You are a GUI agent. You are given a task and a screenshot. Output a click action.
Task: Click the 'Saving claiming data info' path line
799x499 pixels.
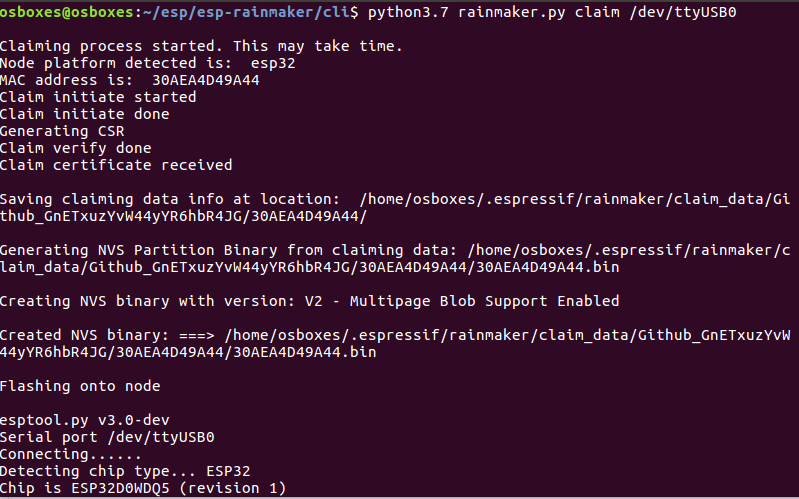pos(395,207)
